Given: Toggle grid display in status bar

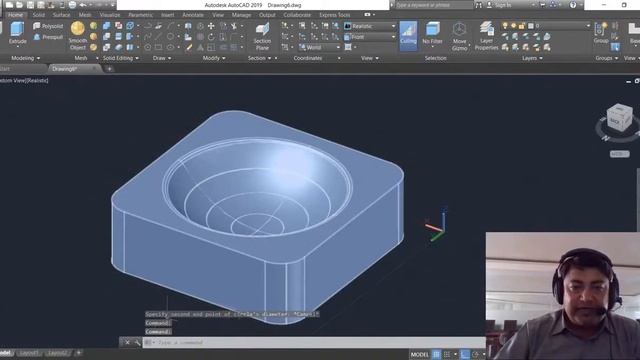Looking at the screenshot, I should (436, 354).
